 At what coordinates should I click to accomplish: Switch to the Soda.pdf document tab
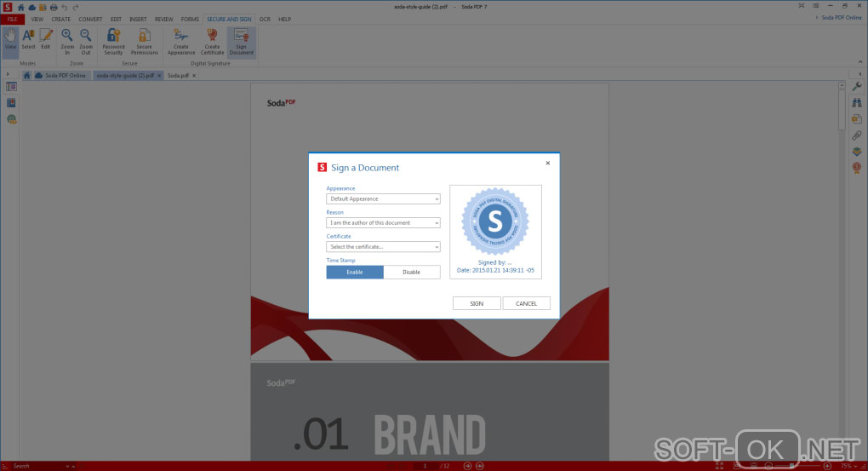coord(178,75)
